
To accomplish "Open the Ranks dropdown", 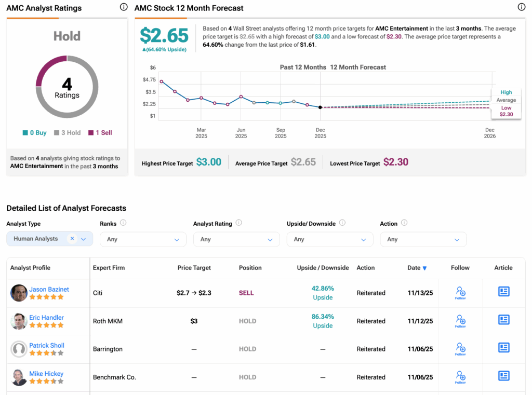I will (x=143, y=239).
